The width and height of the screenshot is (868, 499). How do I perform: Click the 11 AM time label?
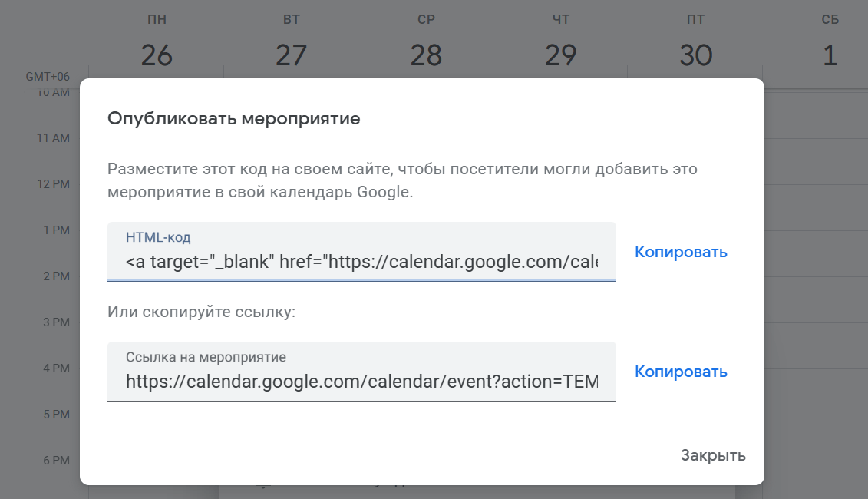point(53,138)
